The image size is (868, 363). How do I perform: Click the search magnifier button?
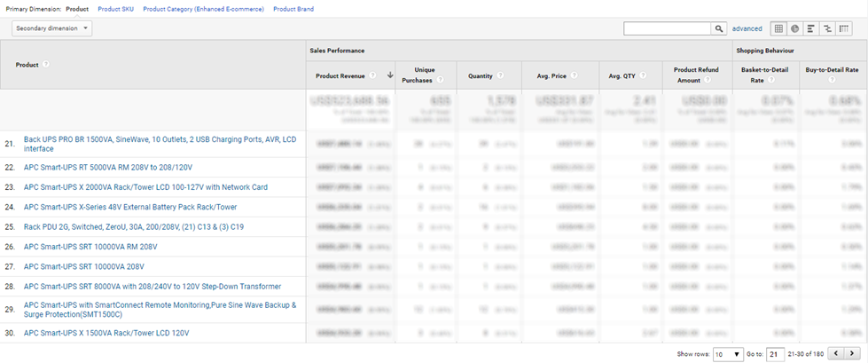[718, 28]
